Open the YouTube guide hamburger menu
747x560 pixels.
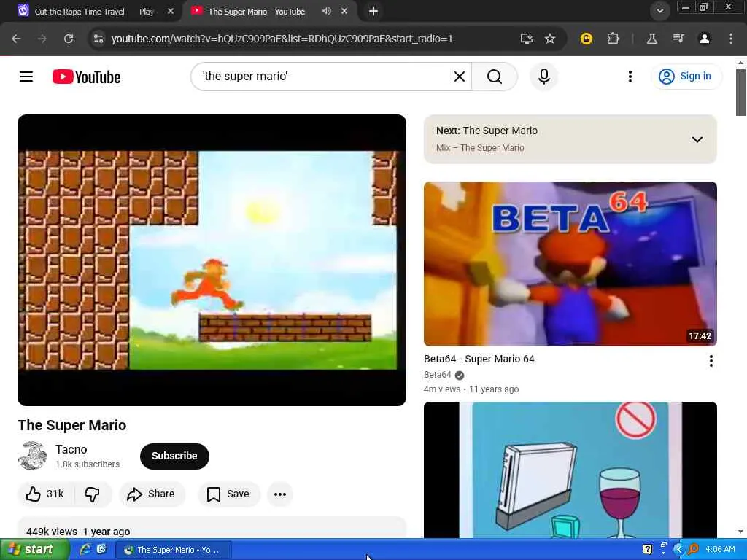[26, 77]
